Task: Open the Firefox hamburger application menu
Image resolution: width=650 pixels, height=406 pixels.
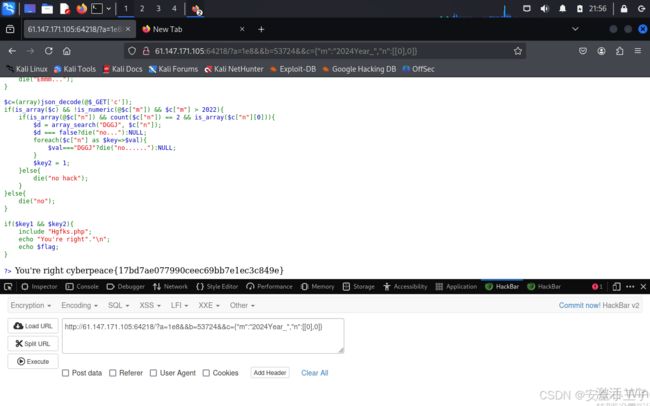Action: point(638,51)
